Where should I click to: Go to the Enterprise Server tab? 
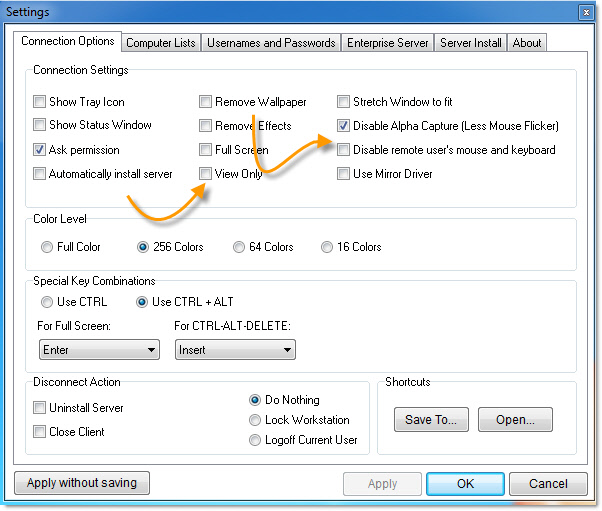pyautogui.click(x=387, y=43)
